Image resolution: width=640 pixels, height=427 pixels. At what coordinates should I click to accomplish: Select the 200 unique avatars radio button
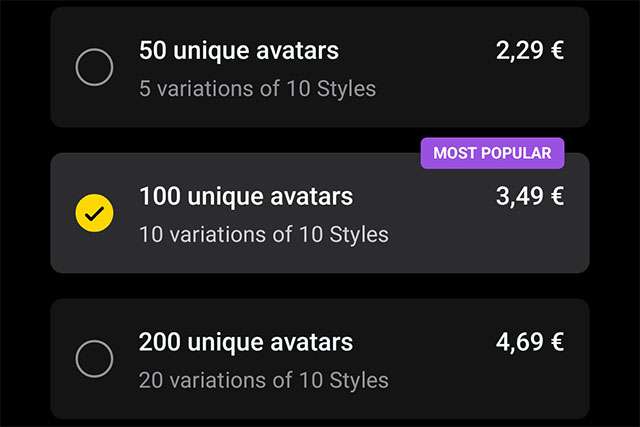pos(94,358)
